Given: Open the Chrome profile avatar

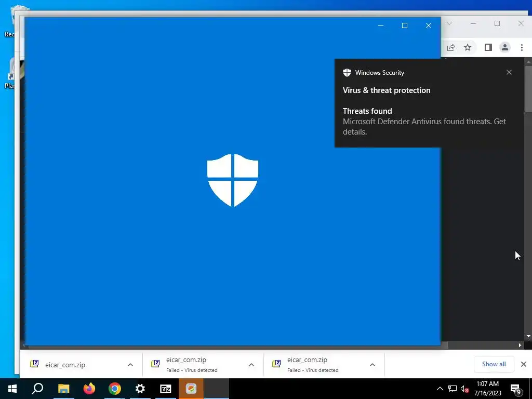Looking at the screenshot, I should tap(505, 47).
